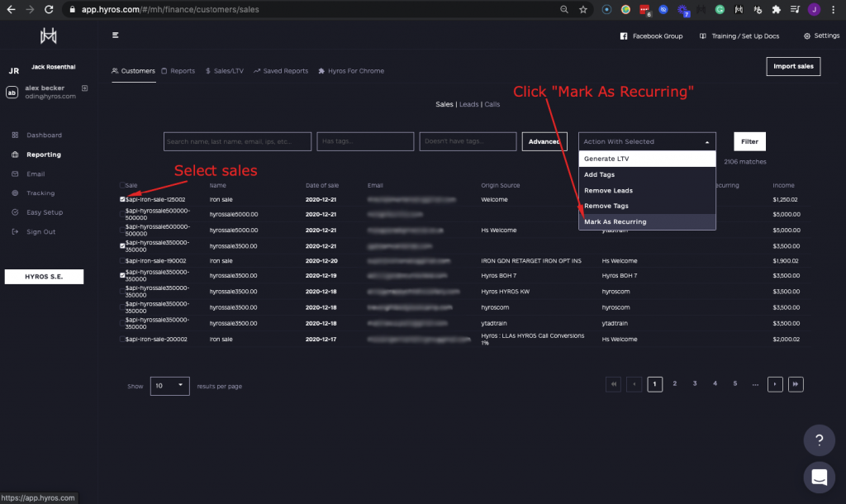Focus the search name, email, ips field
846x504 pixels.
[x=237, y=141]
